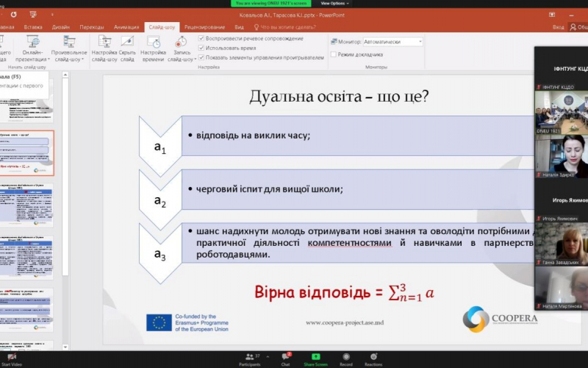Open the Rehearse Timings clock icon
Viewport: 588px width, 368px height.
[x=154, y=41]
